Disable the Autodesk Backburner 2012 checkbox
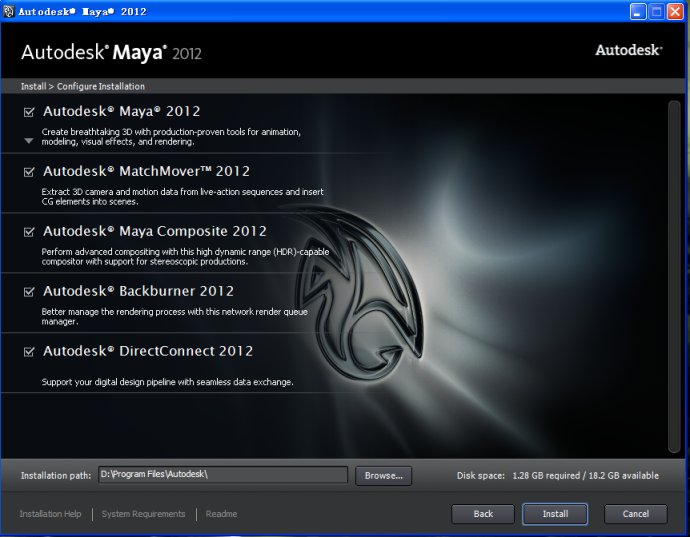This screenshot has height=537, width=690. [x=29, y=292]
